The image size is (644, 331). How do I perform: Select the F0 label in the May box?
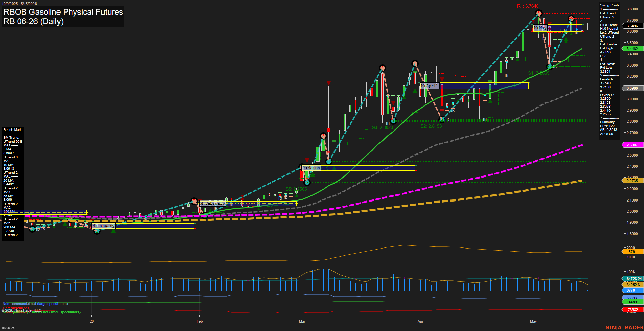coord(562,30)
